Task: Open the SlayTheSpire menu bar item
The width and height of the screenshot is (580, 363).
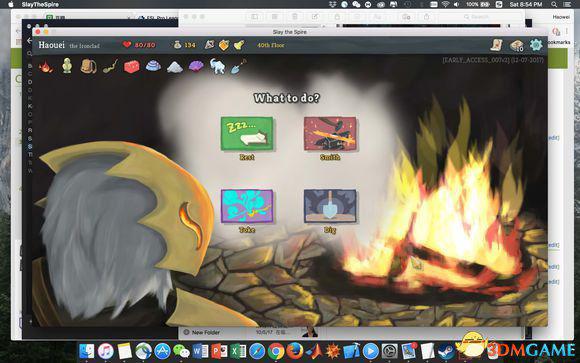Action: pos(40,4)
